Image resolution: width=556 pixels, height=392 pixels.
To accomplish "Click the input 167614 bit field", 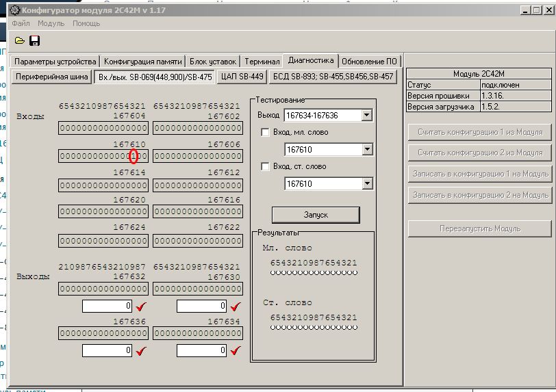I will tap(103, 185).
